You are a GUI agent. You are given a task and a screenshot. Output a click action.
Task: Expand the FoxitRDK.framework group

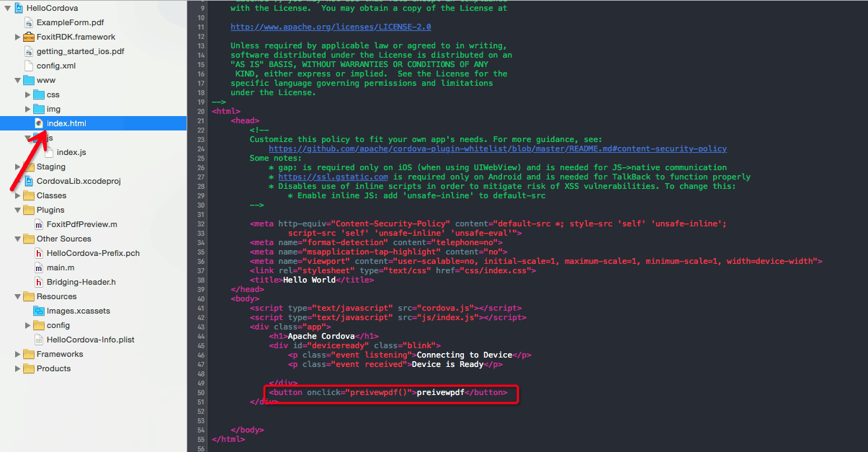coord(17,37)
